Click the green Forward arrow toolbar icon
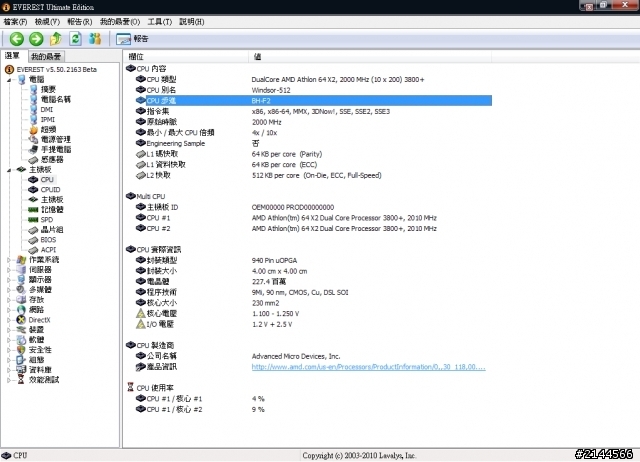The image size is (640, 462). [36, 39]
